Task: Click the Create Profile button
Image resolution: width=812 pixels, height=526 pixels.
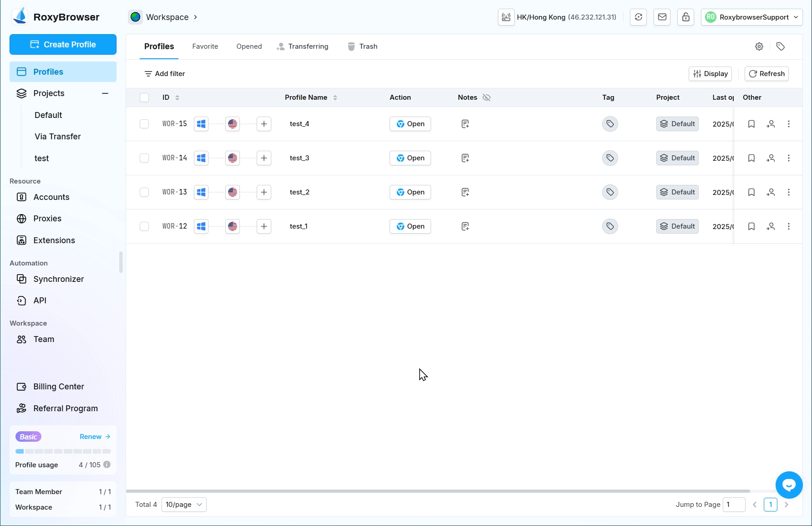Action: point(63,45)
